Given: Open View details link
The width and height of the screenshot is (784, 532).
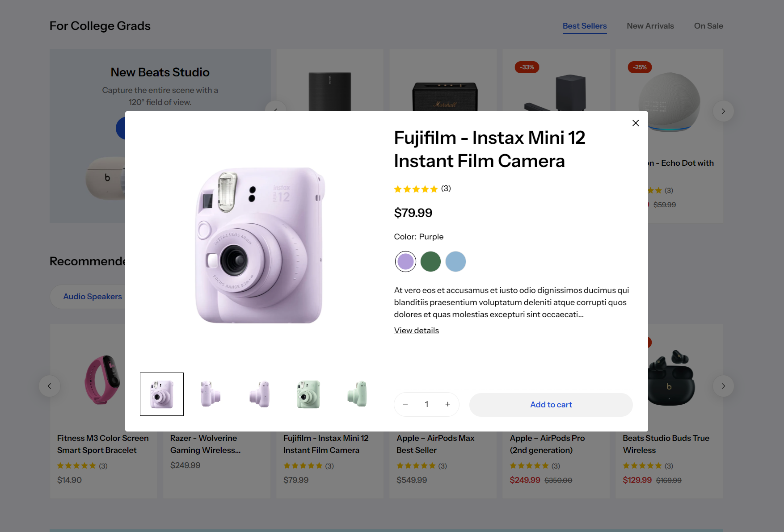Looking at the screenshot, I should click(417, 331).
